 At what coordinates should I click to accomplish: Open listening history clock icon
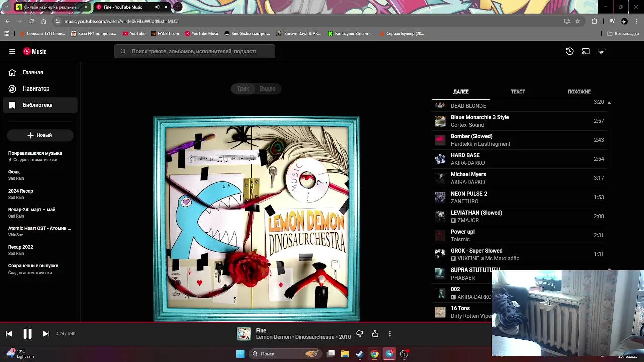point(569,51)
